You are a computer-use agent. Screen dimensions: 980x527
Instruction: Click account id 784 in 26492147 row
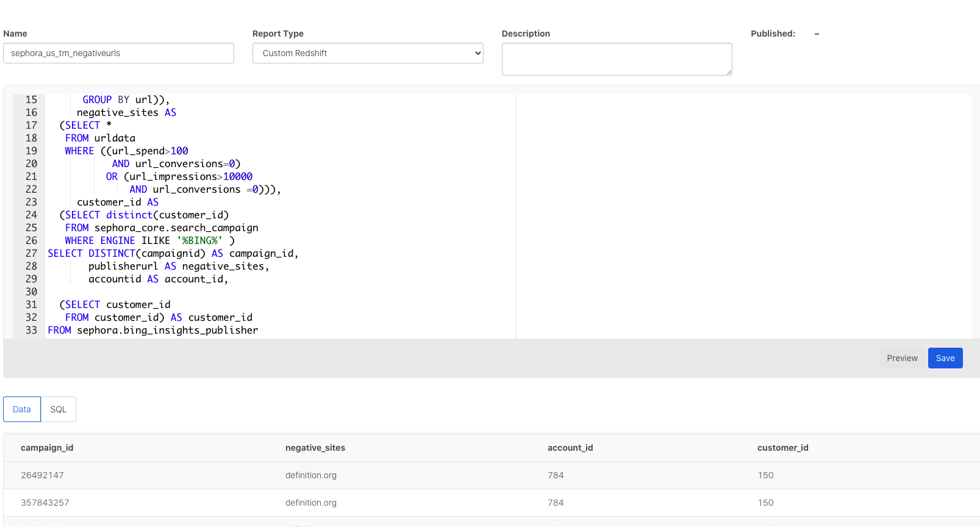tap(556, 475)
